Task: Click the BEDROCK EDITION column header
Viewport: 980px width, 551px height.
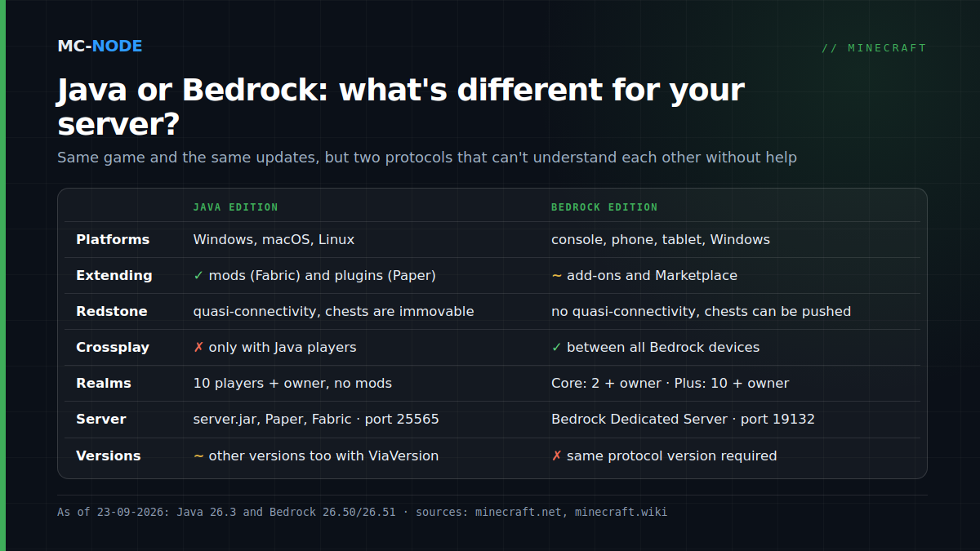Action: pos(604,207)
